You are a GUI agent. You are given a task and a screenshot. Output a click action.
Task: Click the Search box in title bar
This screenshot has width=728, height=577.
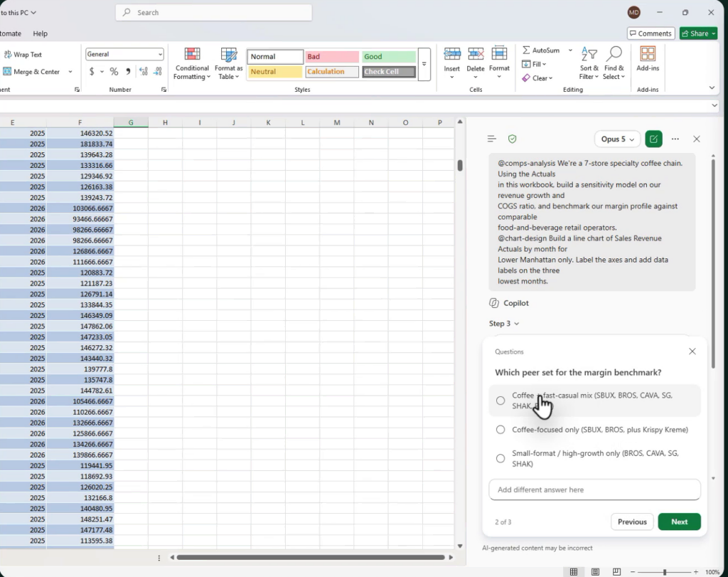click(x=213, y=13)
